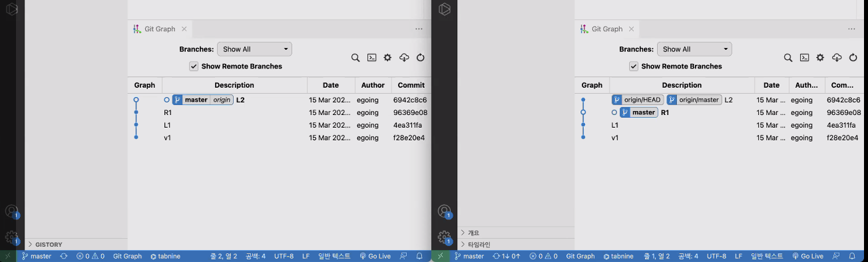Click master branch label in right graph
The height and width of the screenshot is (262, 868).
[638, 112]
